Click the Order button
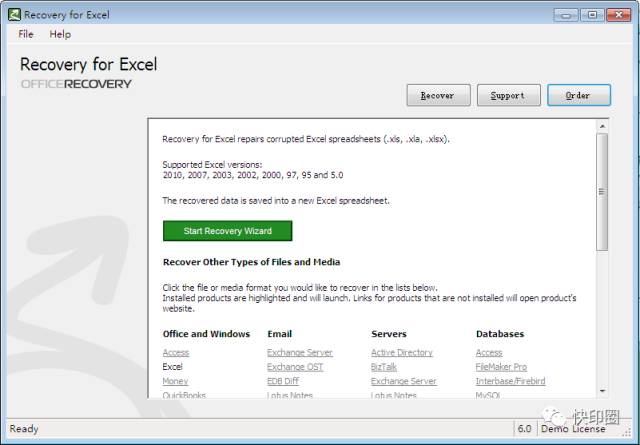The width and height of the screenshot is (640, 445). click(x=579, y=95)
